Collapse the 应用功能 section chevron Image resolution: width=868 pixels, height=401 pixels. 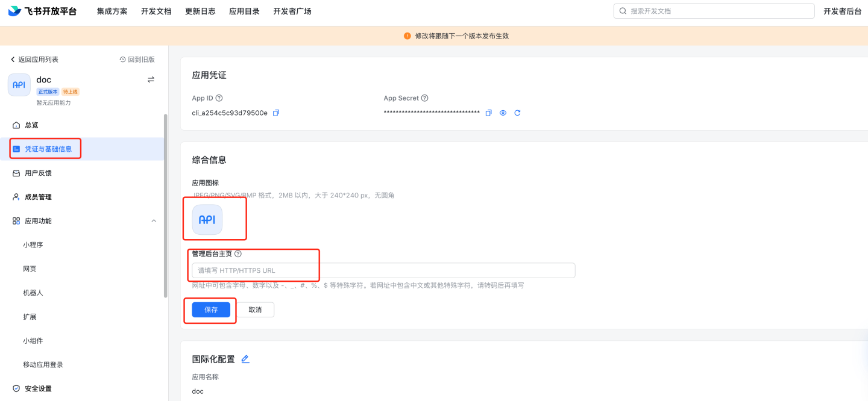[x=154, y=221]
